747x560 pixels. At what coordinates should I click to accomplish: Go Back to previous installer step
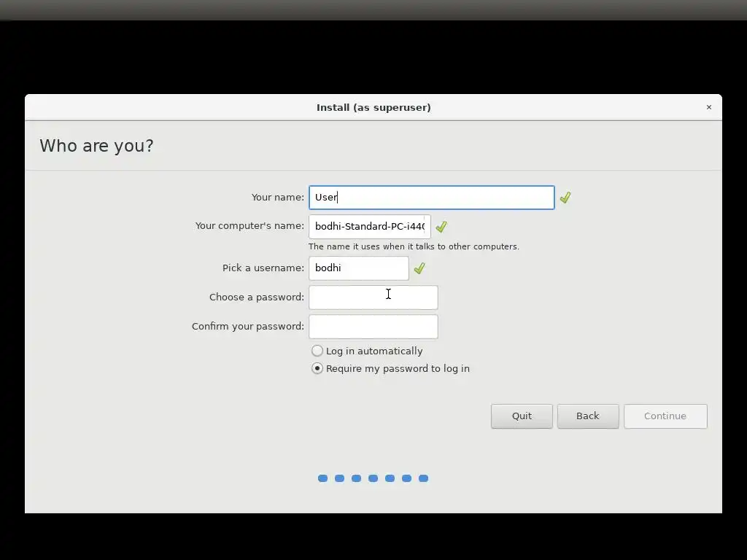click(588, 416)
